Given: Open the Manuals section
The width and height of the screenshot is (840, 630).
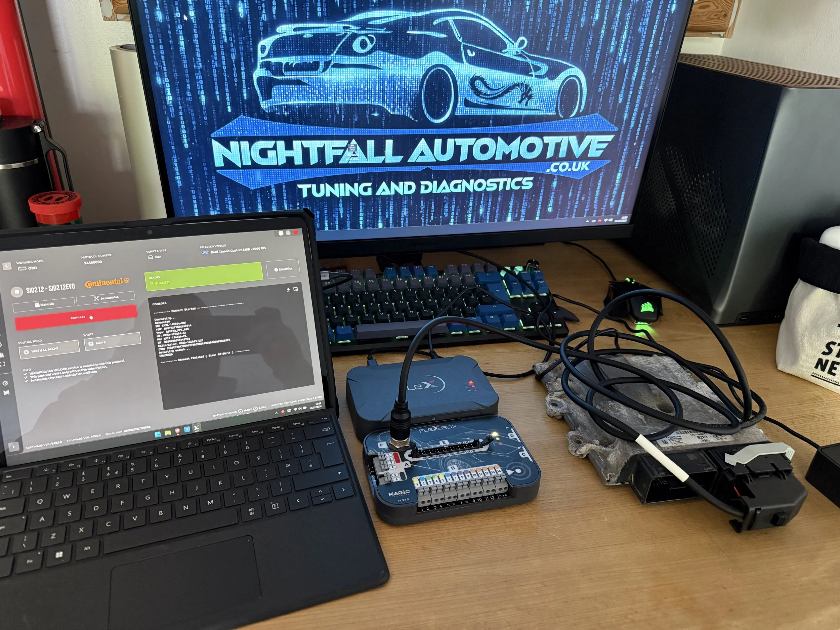Looking at the screenshot, I should pyautogui.click(x=44, y=304).
